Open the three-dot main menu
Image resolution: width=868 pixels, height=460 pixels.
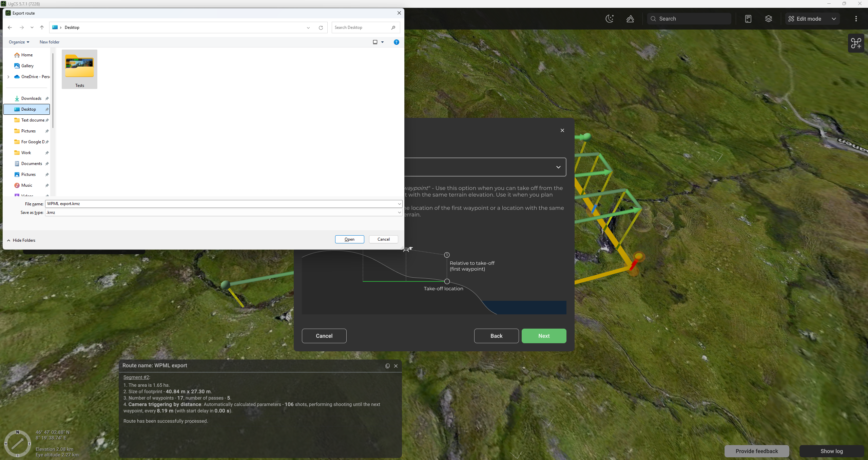point(856,19)
